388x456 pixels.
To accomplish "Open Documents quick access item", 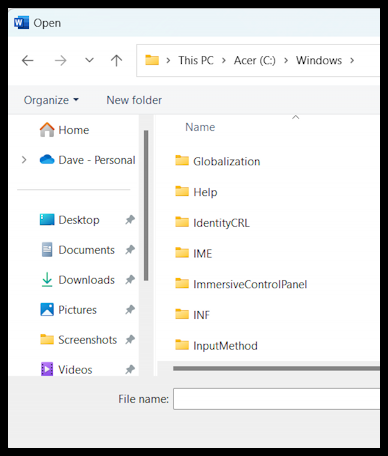I will (87, 250).
